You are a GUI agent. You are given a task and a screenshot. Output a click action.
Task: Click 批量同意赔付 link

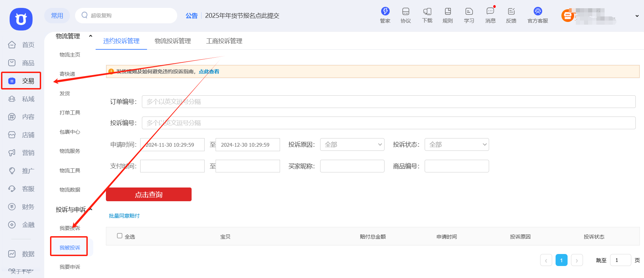point(124,216)
